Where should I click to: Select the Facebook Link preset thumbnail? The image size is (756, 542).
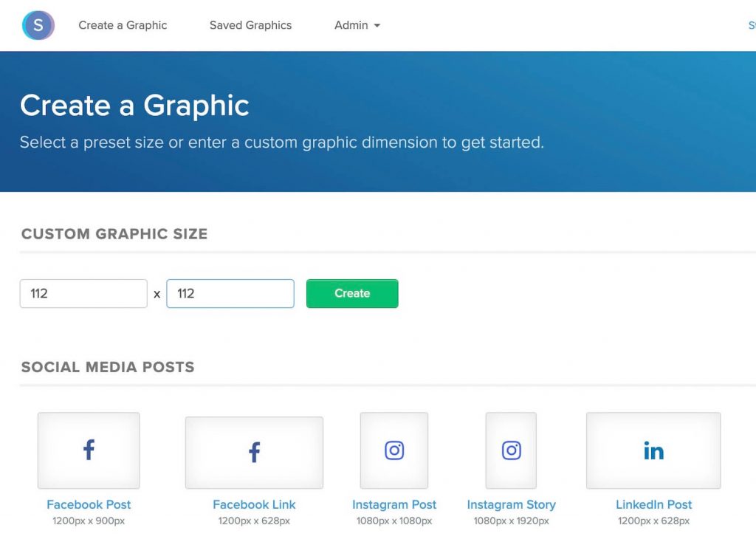pyautogui.click(x=254, y=453)
